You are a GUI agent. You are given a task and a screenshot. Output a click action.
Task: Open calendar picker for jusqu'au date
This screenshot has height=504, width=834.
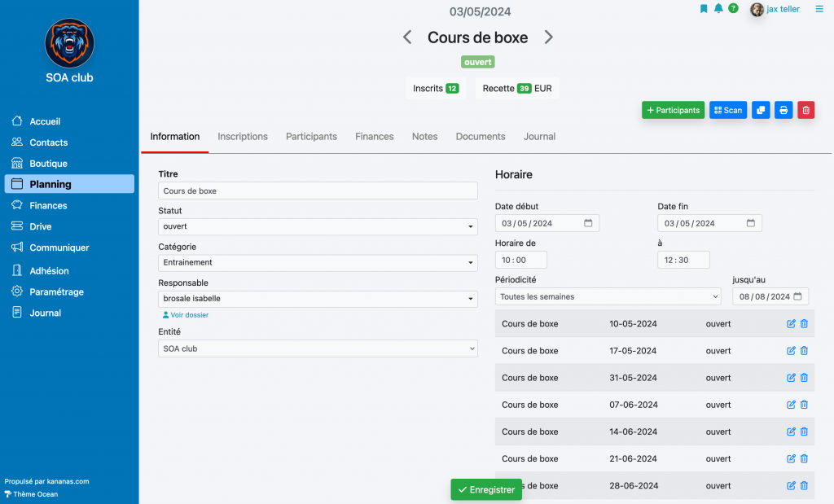coord(797,296)
